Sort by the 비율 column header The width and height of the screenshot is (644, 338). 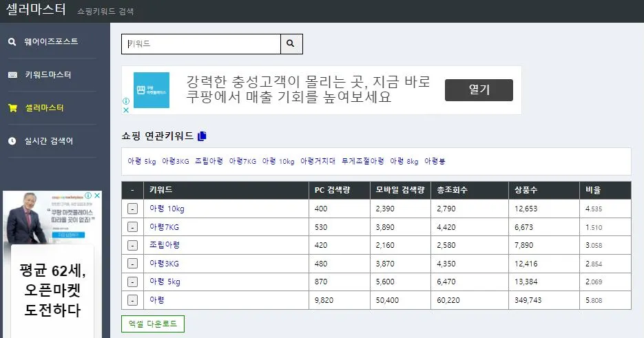pyautogui.click(x=605, y=190)
